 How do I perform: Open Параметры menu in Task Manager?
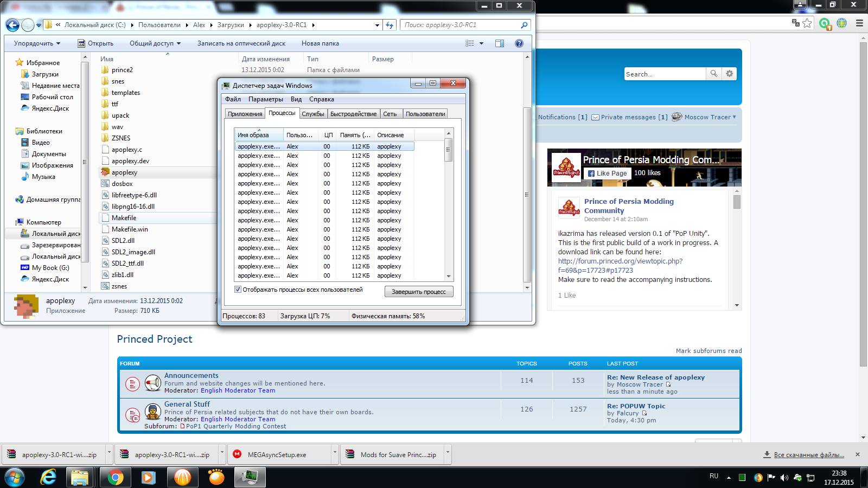[x=266, y=99]
